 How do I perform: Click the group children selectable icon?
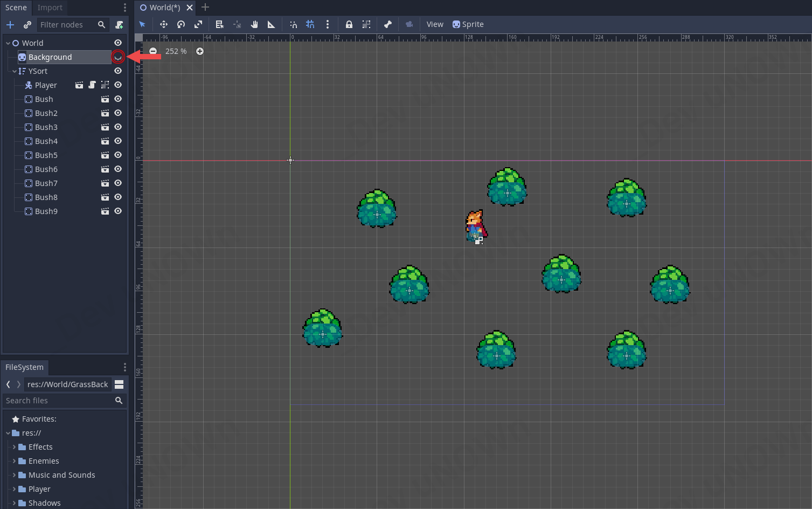coord(366,24)
